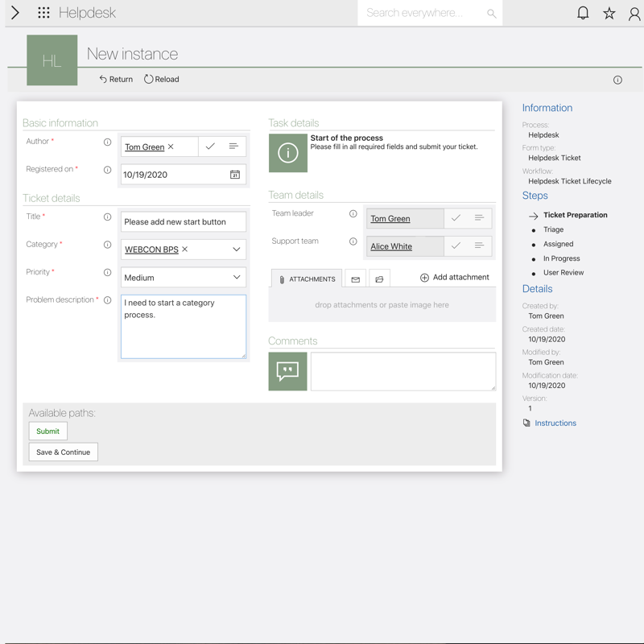Expand the Category dropdown
The image size is (644, 644).
pyautogui.click(x=237, y=250)
